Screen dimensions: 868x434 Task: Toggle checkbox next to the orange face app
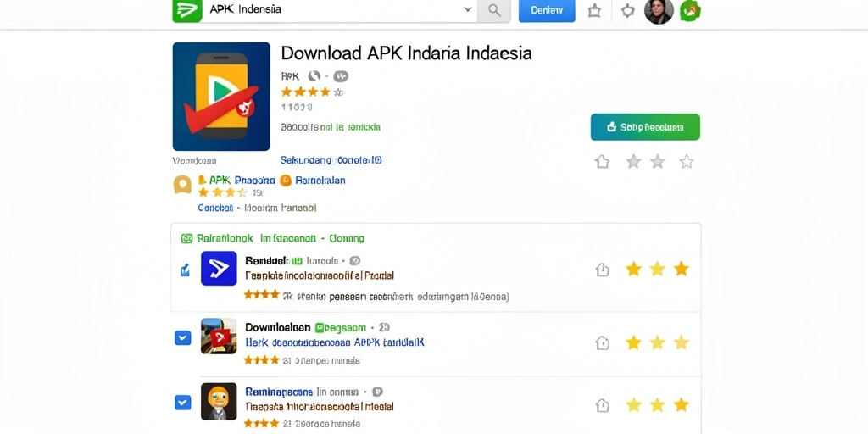pos(183,403)
